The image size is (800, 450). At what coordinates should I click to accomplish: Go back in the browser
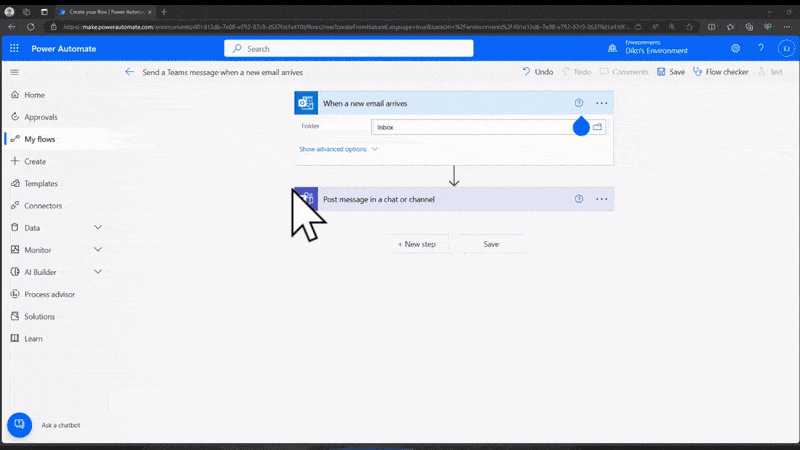click(12, 27)
